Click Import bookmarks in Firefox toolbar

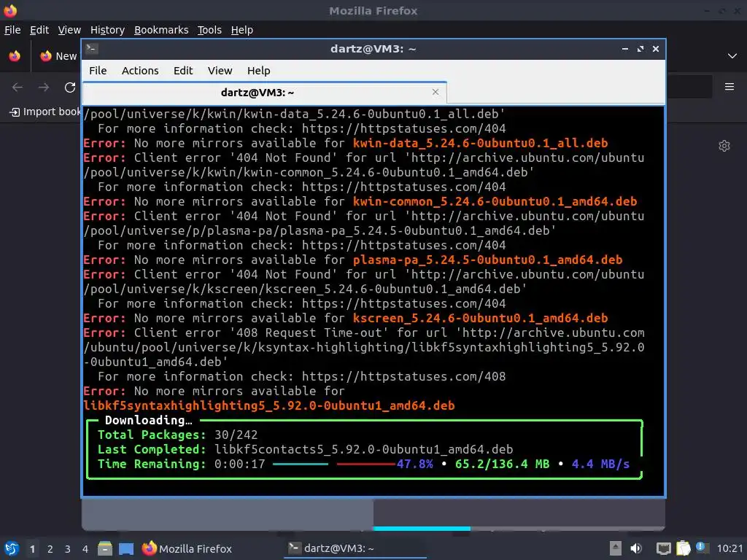[46, 112]
